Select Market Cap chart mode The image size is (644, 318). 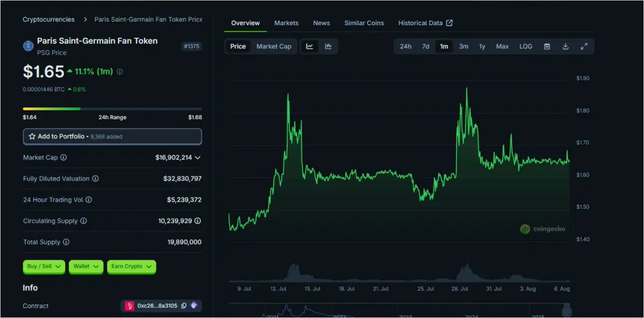click(x=274, y=46)
